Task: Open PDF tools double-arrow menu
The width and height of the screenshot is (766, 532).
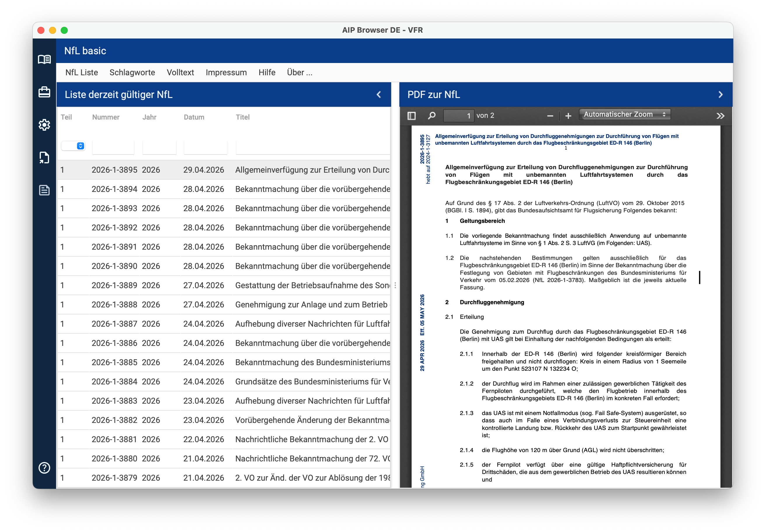Action: pyautogui.click(x=721, y=116)
